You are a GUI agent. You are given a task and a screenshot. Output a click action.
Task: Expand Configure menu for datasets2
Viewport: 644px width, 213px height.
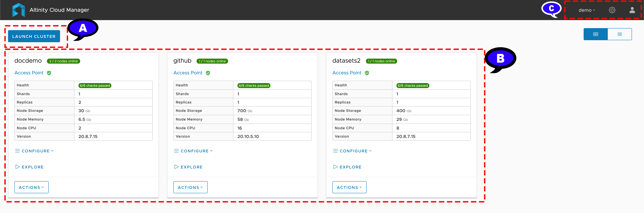click(353, 151)
